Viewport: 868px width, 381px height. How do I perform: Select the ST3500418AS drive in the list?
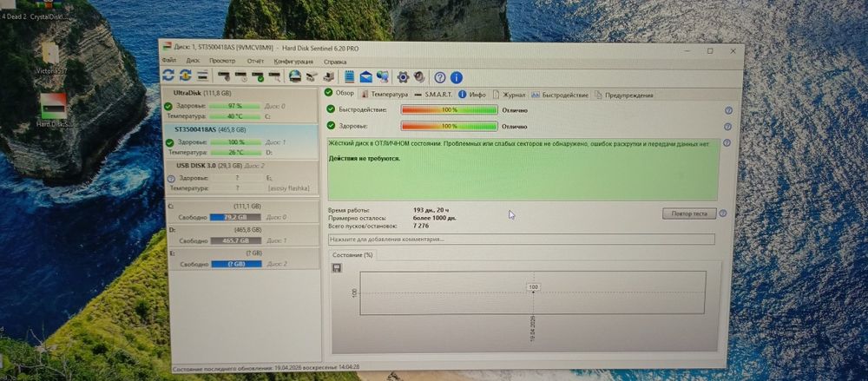[240, 141]
